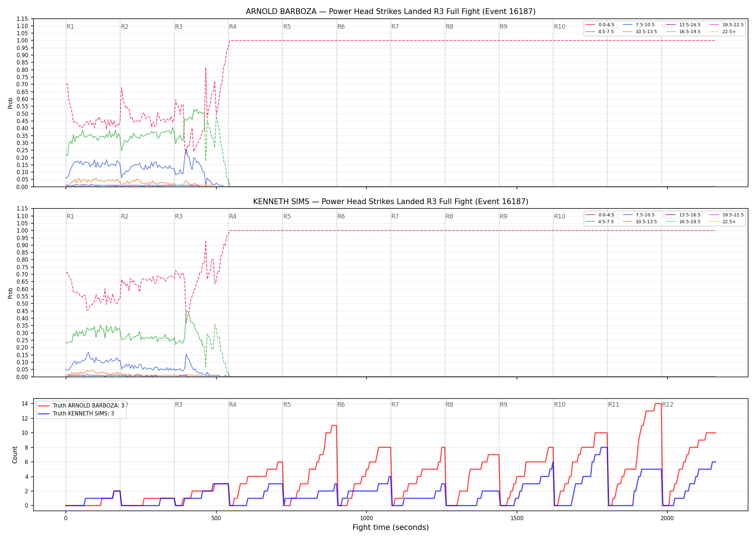Click 22.5+ legend entry in Sims chart

[x=723, y=222]
